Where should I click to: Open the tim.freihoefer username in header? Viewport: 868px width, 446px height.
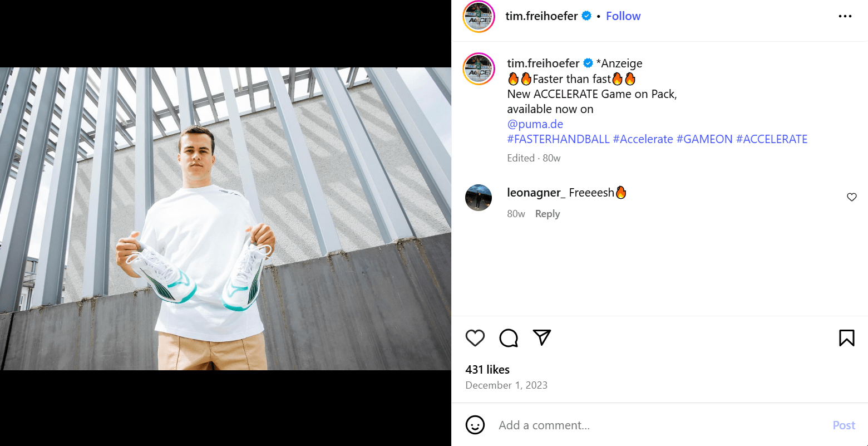click(541, 16)
